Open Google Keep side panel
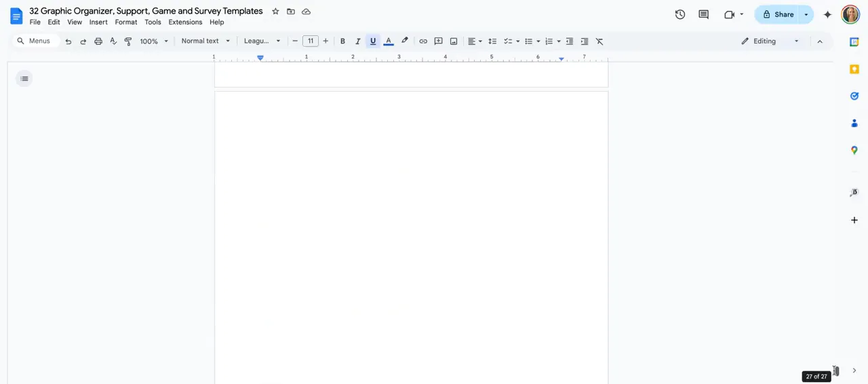This screenshot has height=384, width=868. pos(854,69)
